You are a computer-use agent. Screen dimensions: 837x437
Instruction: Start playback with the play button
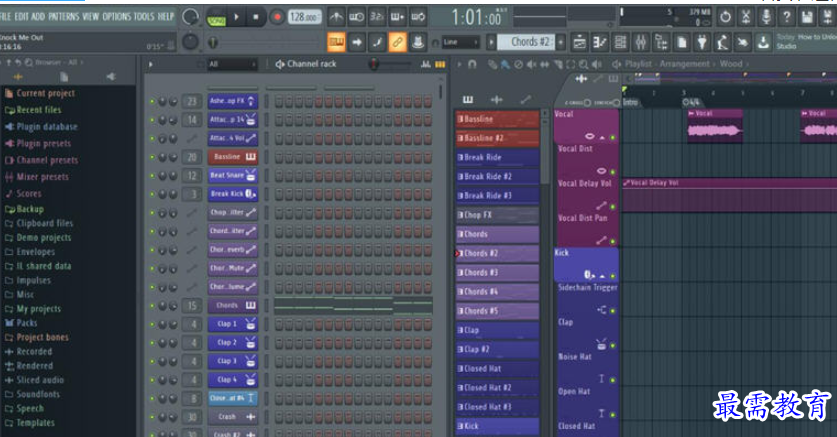tap(236, 17)
